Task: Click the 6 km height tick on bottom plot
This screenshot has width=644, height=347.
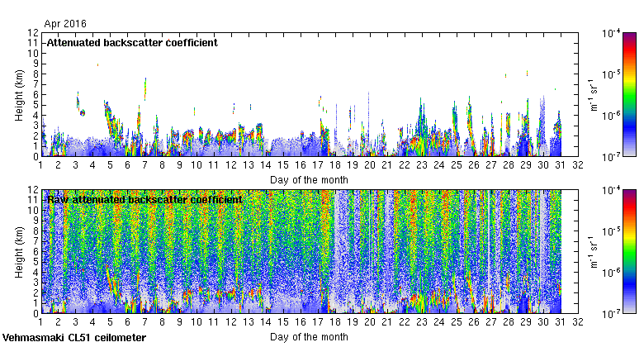Action: point(36,252)
